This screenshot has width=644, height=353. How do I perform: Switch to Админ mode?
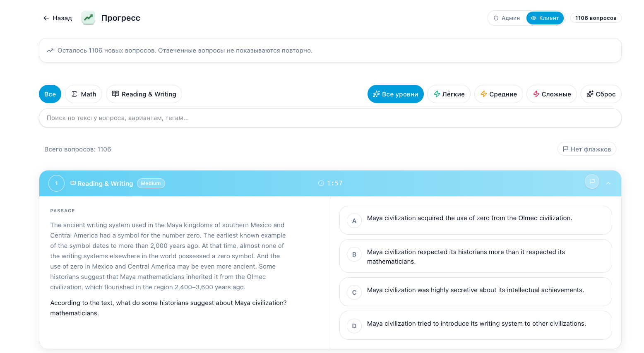click(507, 18)
